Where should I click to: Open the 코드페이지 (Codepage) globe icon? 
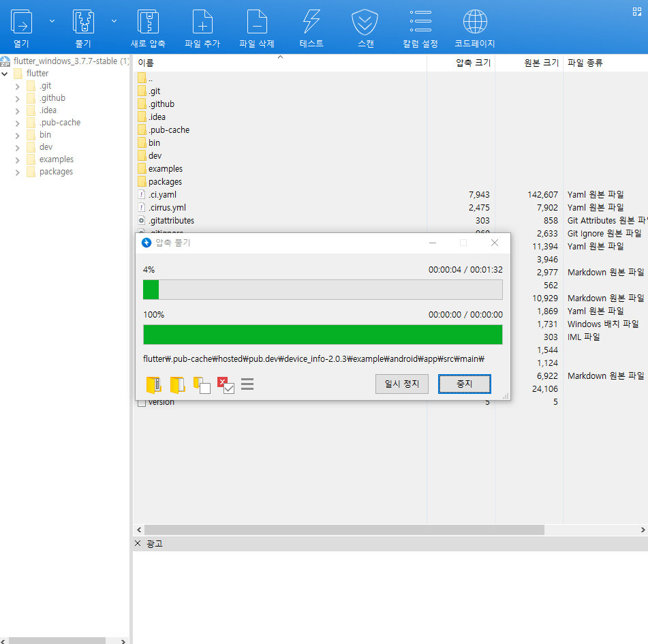coord(475,22)
